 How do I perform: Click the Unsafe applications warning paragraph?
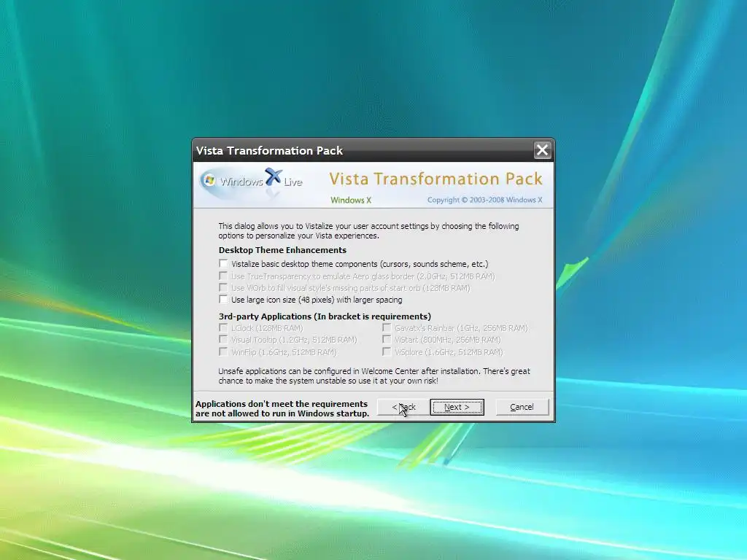(374, 376)
